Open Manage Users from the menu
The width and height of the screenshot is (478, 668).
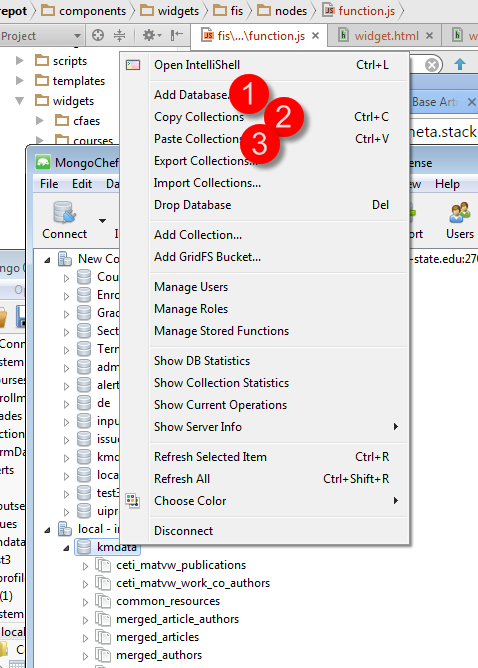pyautogui.click(x=191, y=287)
